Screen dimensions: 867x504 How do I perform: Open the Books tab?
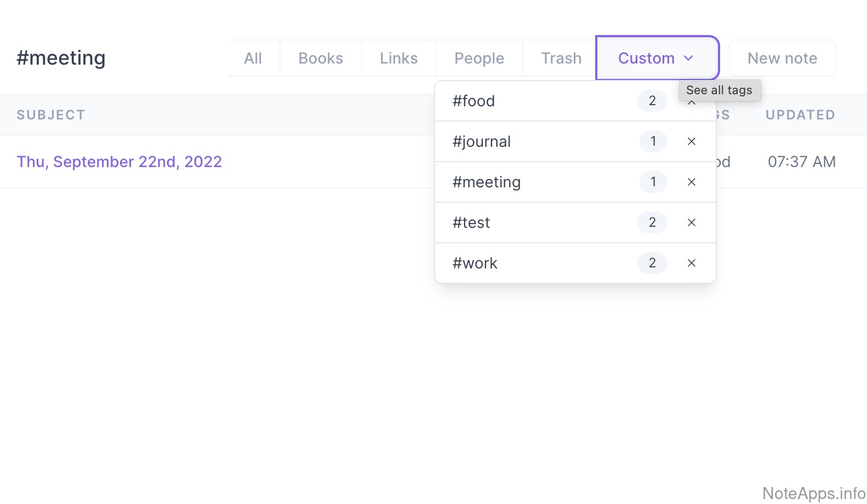pos(321,58)
